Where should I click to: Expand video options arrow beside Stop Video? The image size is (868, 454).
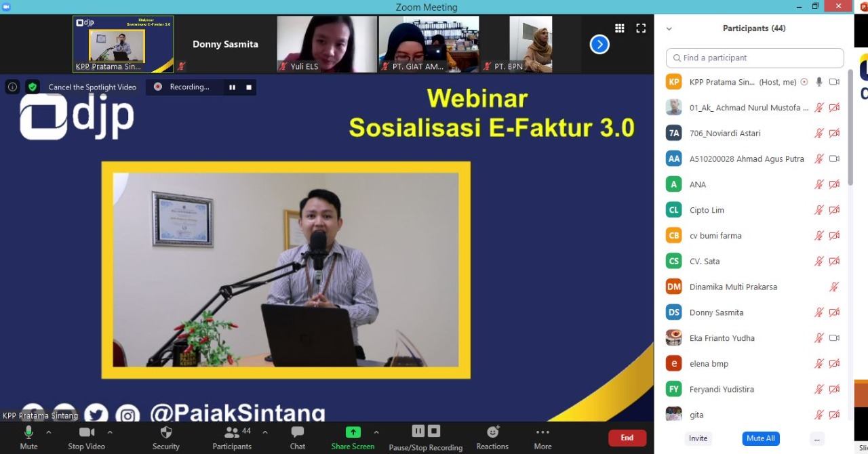[110, 432]
